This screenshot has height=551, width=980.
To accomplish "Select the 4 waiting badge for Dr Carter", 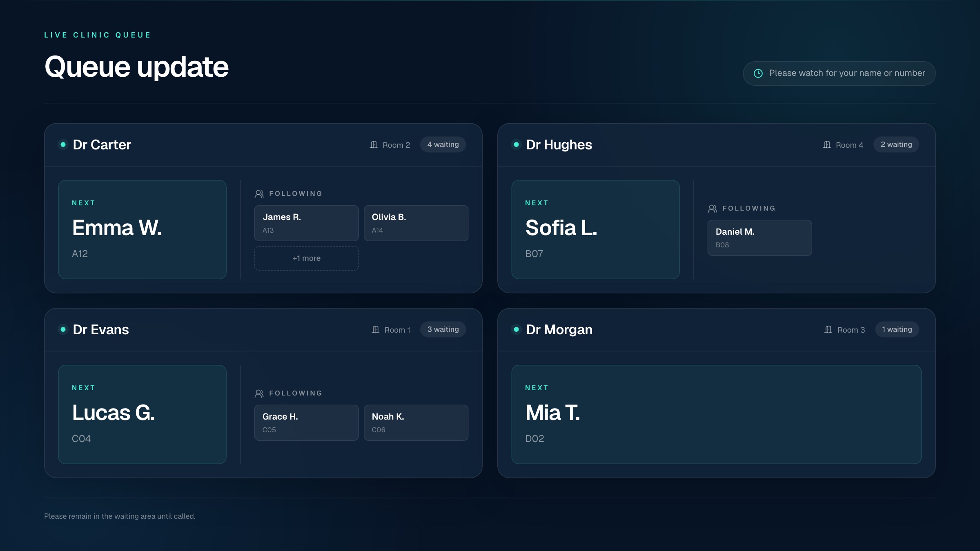I will point(443,144).
